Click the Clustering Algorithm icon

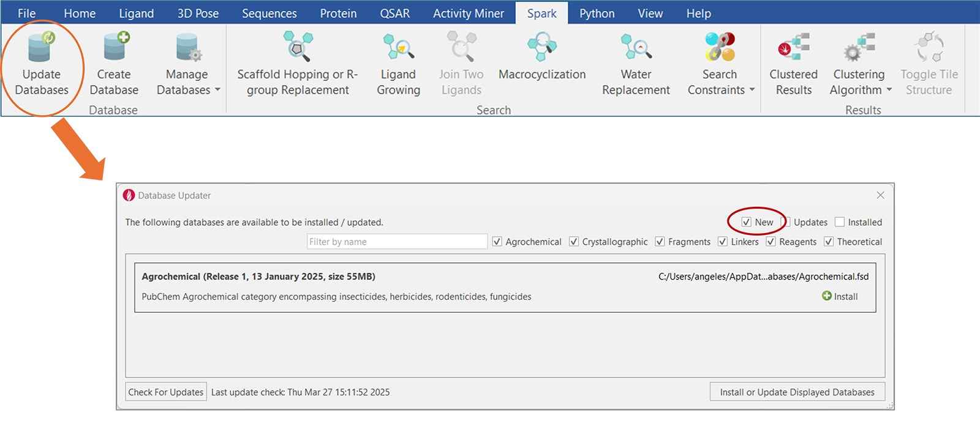coord(859,47)
